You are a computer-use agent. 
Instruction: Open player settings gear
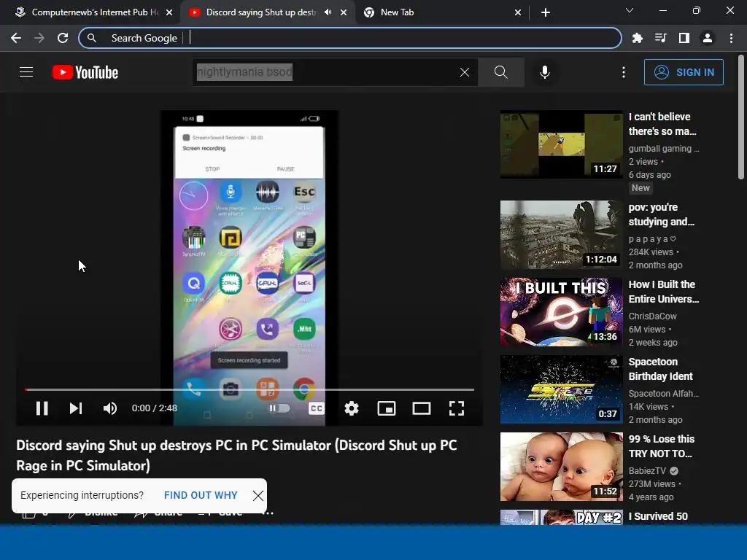[x=352, y=408]
